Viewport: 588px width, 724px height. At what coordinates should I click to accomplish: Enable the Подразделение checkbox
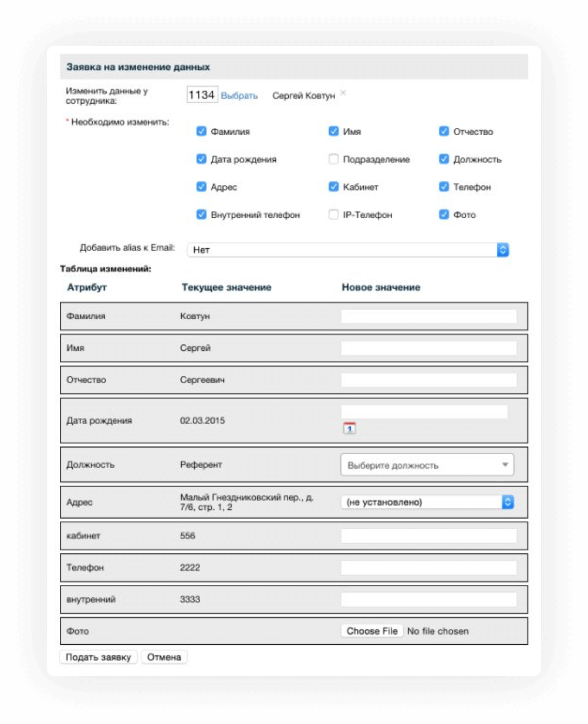(x=333, y=159)
